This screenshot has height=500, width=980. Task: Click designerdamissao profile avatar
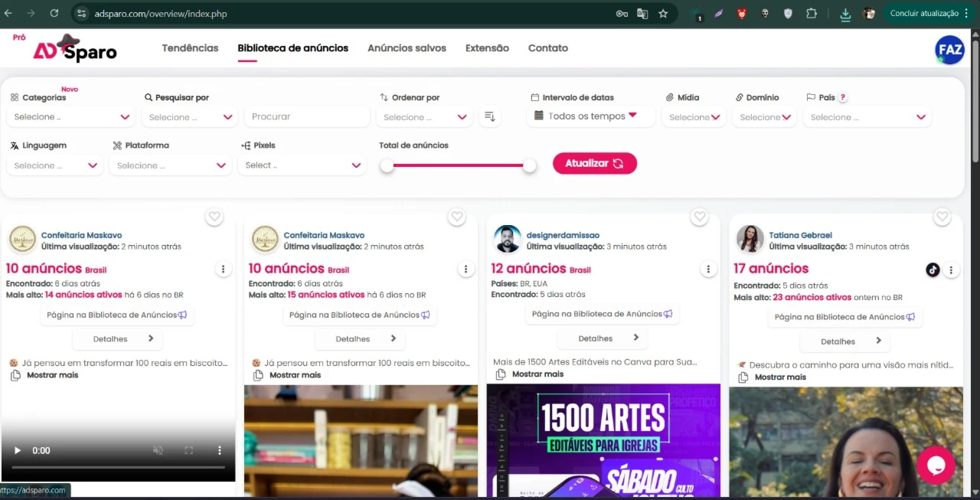508,239
